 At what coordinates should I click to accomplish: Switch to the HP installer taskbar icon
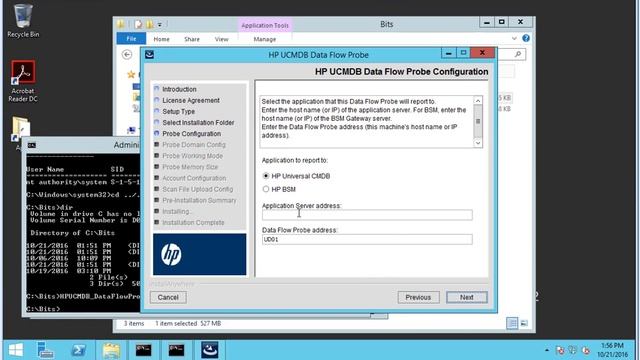pyautogui.click(x=210, y=350)
